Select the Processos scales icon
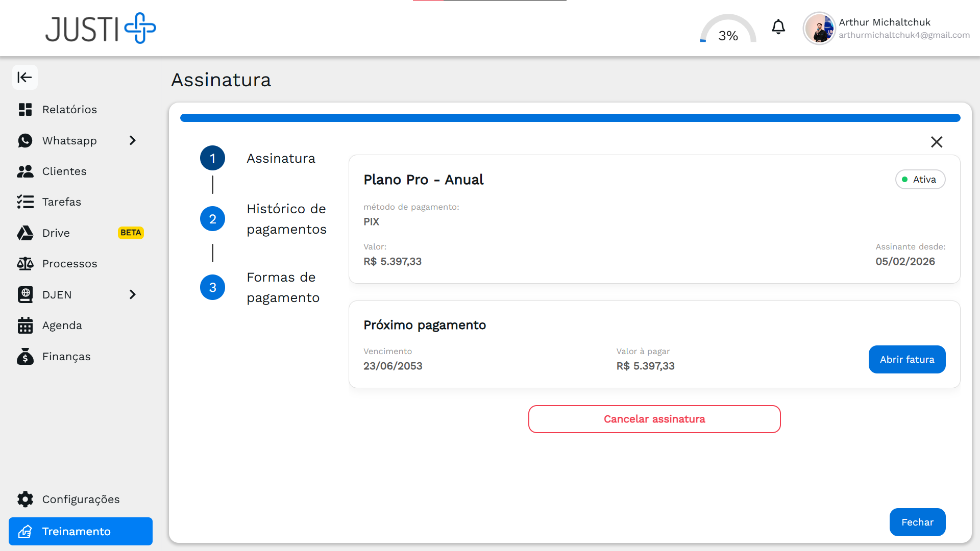This screenshot has width=980, height=551. point(26,263)
